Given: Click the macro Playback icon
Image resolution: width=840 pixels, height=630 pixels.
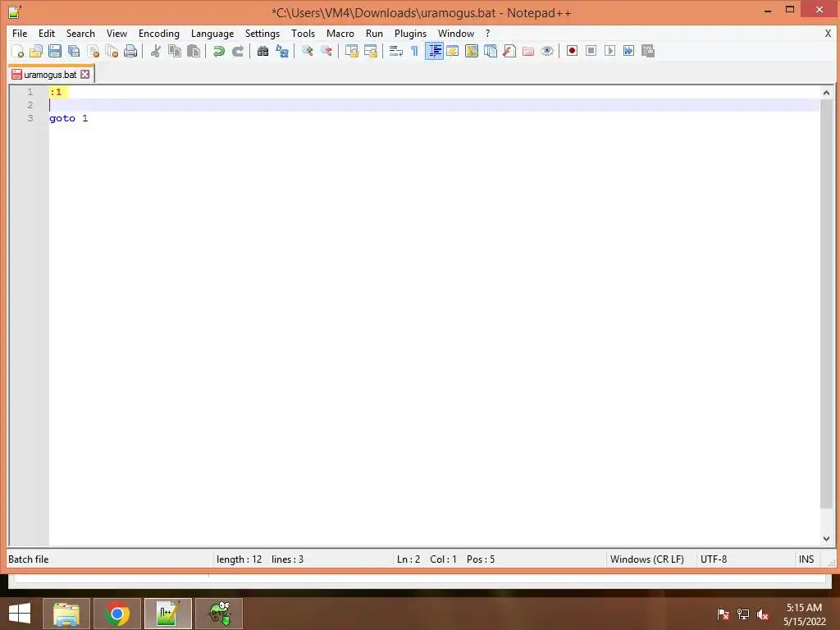Looking at the screenshot, I should click(x=609, y=51).
